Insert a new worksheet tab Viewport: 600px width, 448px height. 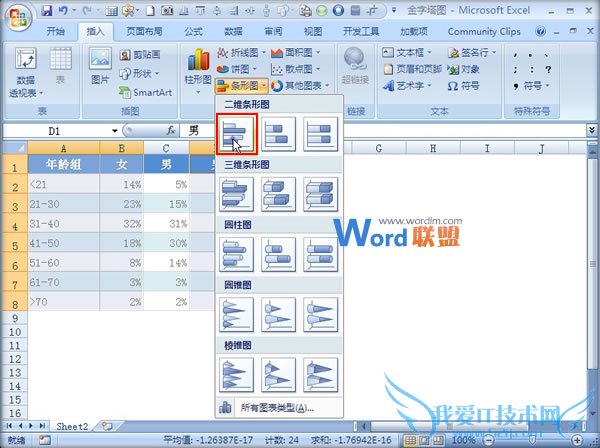107,426
